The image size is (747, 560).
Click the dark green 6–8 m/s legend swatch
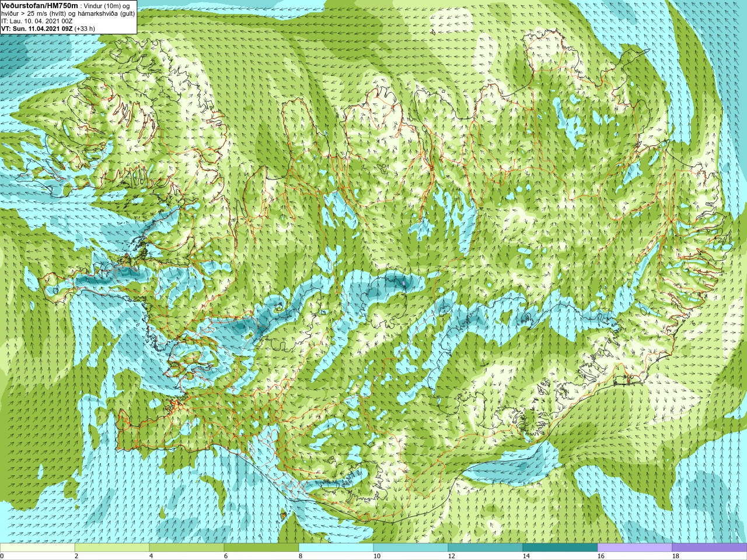tap(261, 548)
